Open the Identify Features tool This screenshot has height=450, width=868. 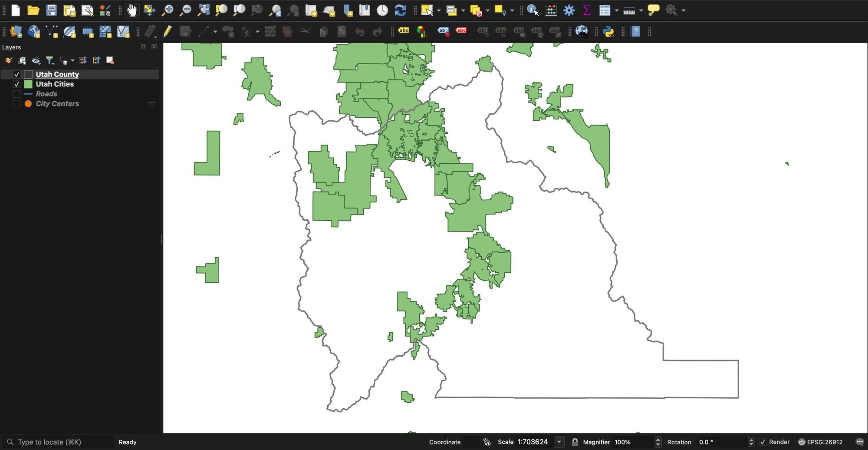[533, 10]
